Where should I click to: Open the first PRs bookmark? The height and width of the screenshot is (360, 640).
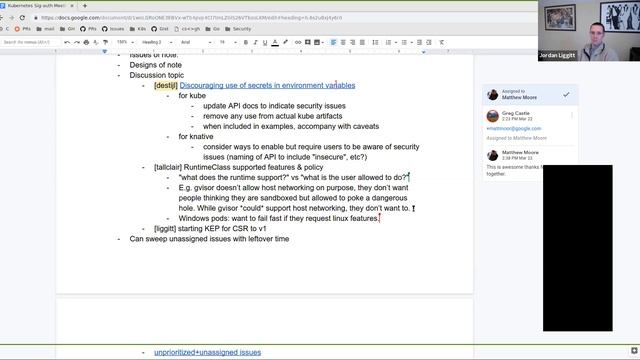click(23, 29)
